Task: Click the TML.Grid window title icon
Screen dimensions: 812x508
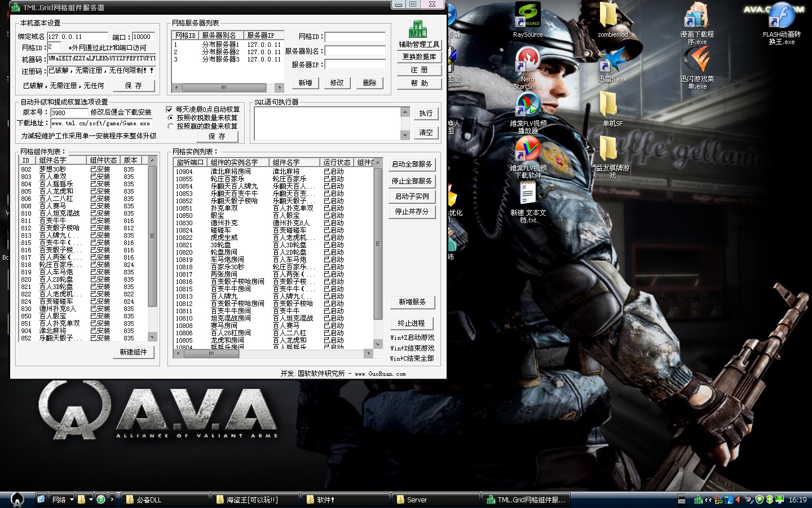Action: point(16,7)
